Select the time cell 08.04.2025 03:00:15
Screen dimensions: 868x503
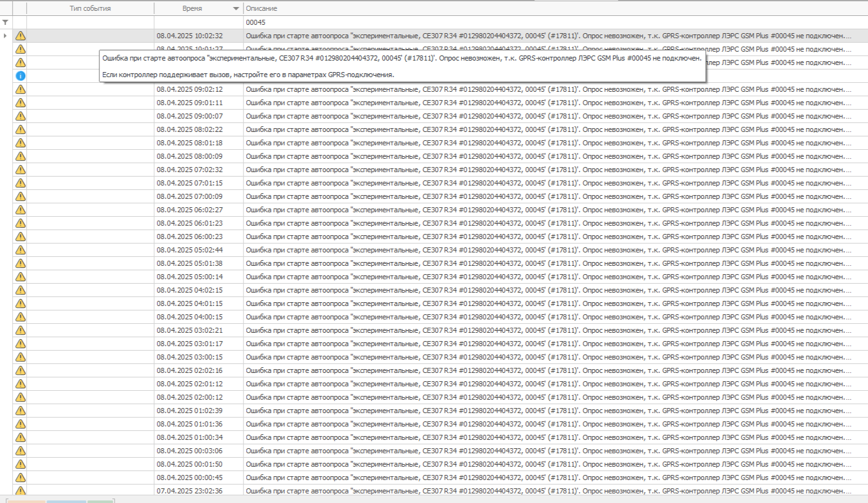pos(198,357)
